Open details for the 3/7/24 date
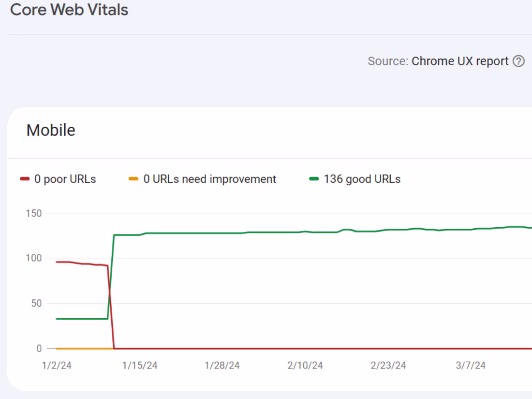The height and width of the screenshot is (399, 532). point(470,365)
